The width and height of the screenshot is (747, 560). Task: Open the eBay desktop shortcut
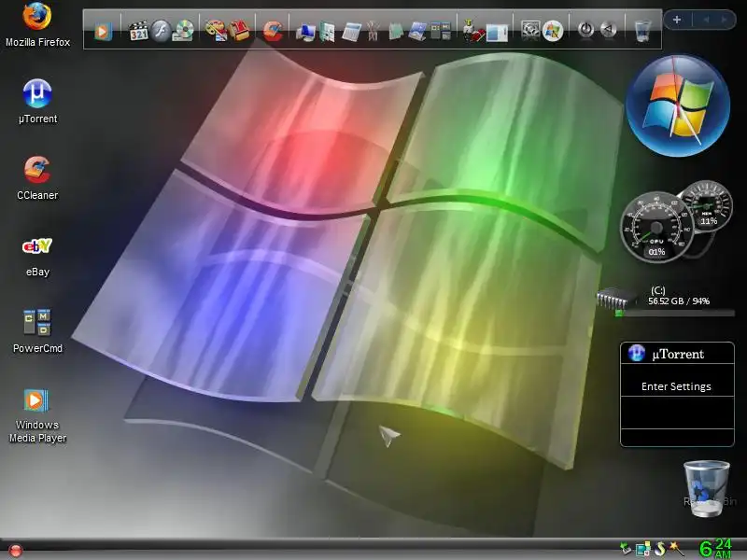pyautogui.click(x=37, y=256)
